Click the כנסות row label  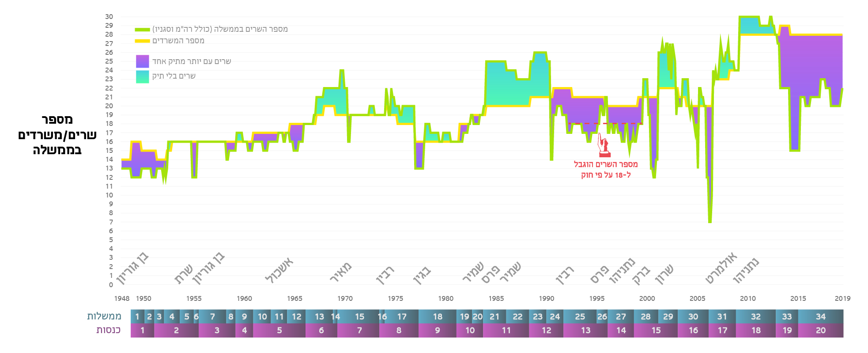(x=108, y=330)
